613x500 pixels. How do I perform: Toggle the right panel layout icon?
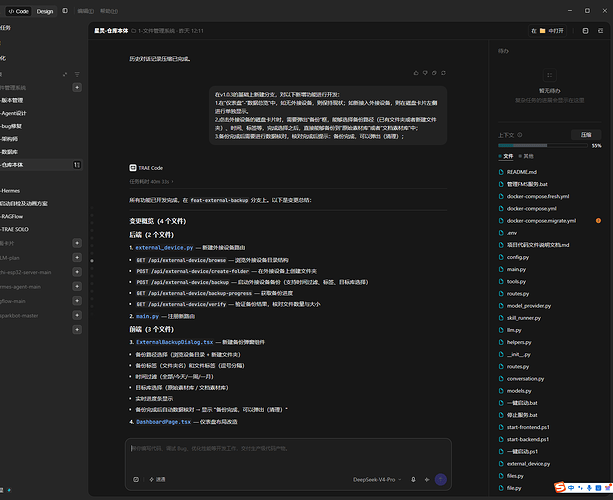coord(585,30)
